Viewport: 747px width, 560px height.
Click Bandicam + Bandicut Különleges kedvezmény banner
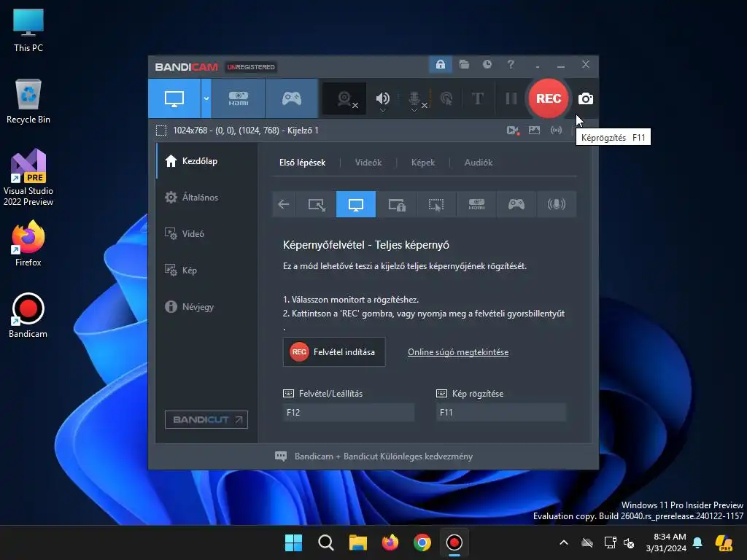(374, 456)
